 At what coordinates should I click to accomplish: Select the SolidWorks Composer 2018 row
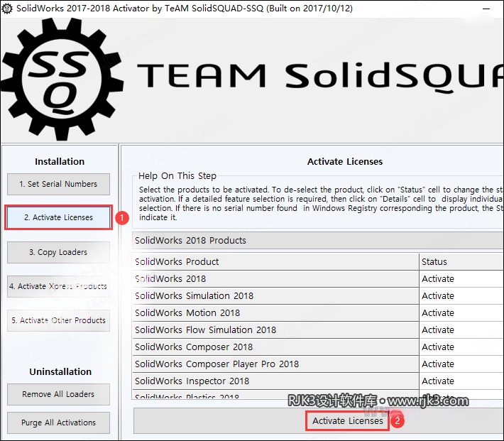coord(275,347)
